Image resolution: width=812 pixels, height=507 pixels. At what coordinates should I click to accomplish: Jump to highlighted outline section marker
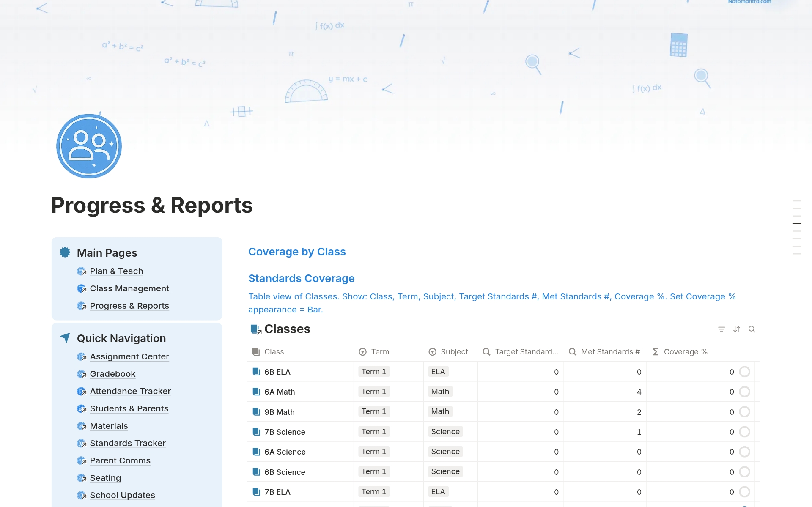797,223
